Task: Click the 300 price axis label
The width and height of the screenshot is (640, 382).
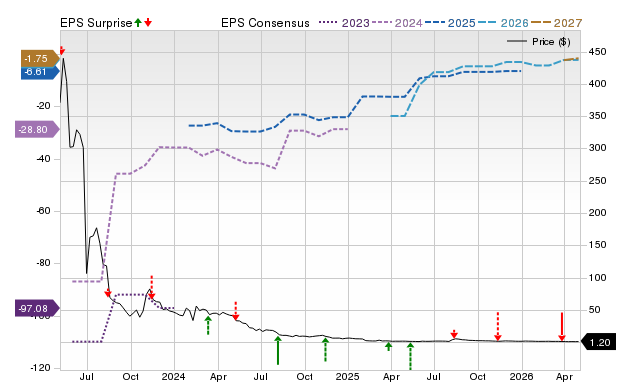Action: point(597,148)
